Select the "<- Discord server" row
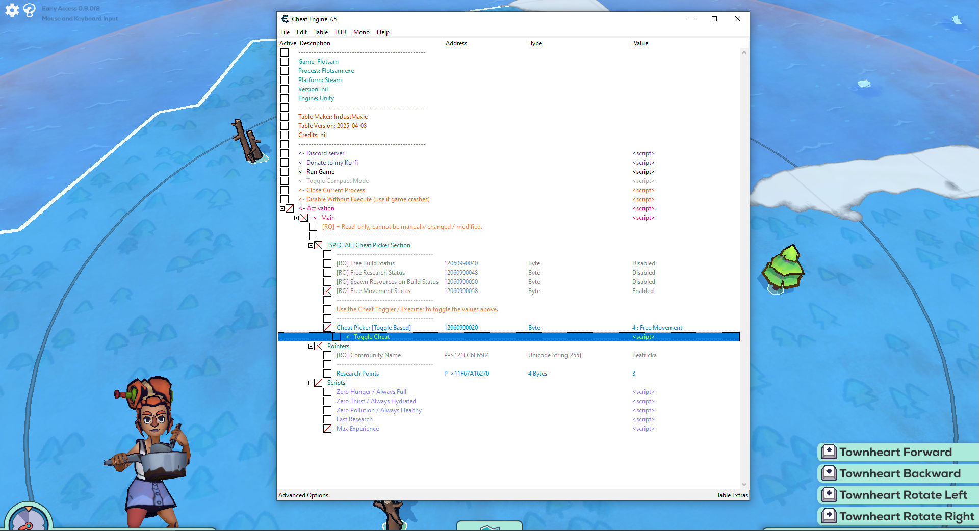 point(321,153)
